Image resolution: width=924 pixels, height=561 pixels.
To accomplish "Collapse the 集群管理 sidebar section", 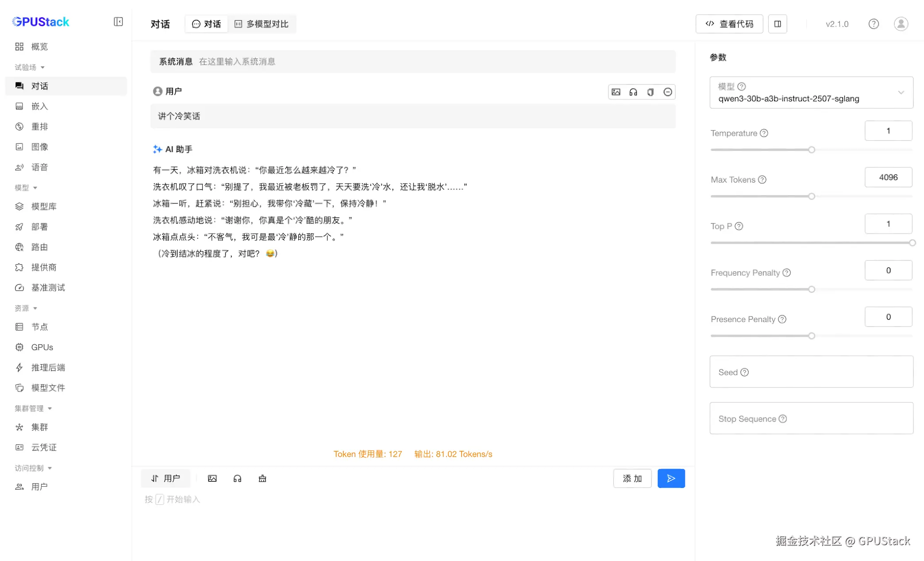I will tap(33, 408).
